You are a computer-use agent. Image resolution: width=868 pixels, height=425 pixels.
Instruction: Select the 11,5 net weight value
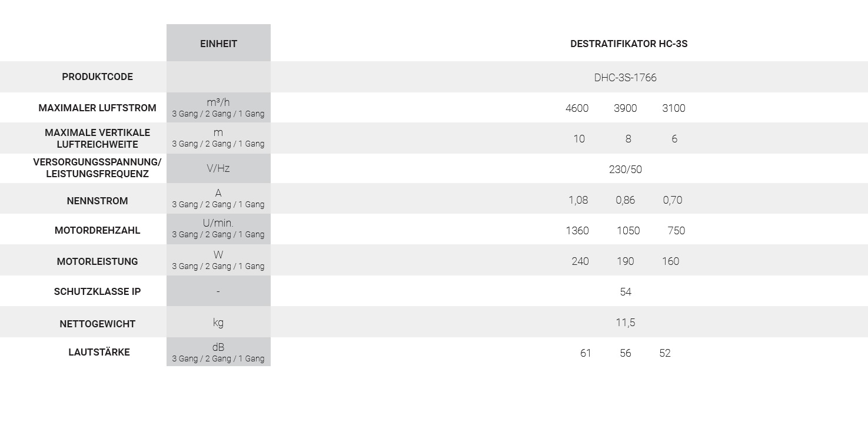point(625,323)
